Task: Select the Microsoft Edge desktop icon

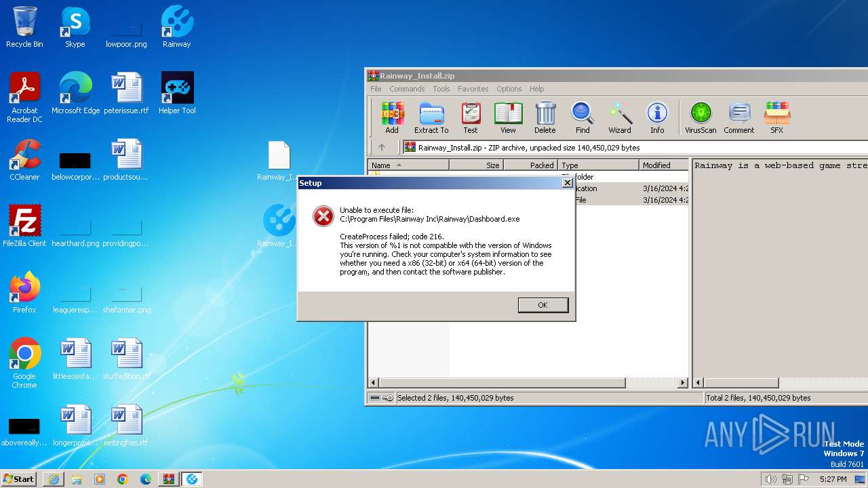Action: 75,94
